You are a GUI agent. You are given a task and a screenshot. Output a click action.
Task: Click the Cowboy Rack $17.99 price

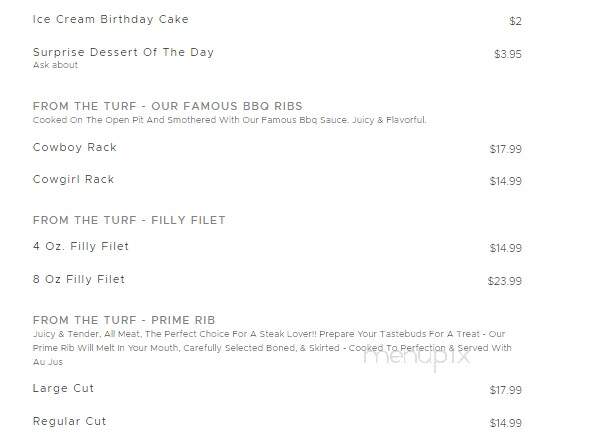pos(506,149)
